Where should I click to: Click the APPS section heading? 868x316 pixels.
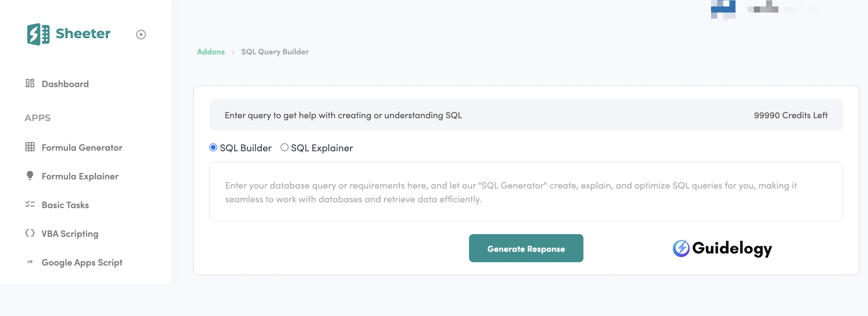[37, 118]
